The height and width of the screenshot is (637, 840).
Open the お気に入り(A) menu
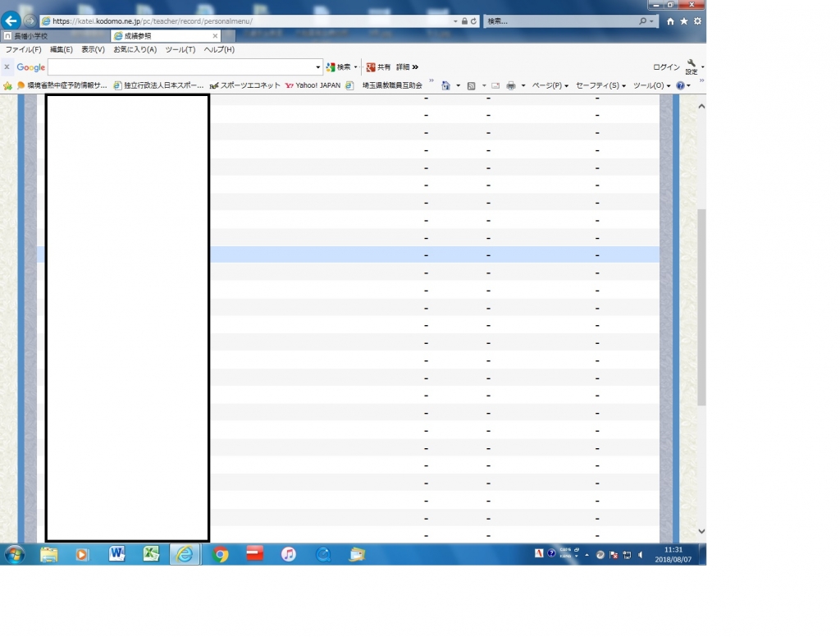(x=135, y=49)
